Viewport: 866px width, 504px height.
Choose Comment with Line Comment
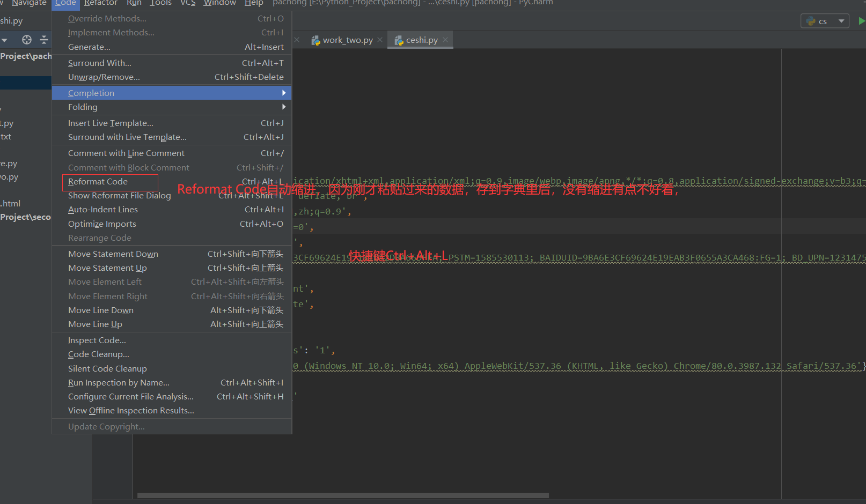172,153
